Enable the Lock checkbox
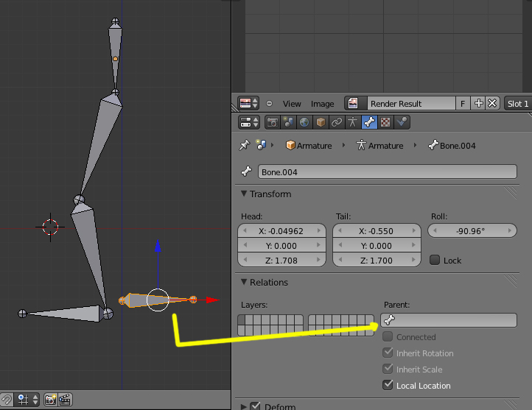This screenshot has height=410, width=532. click(x=435, y=260)
